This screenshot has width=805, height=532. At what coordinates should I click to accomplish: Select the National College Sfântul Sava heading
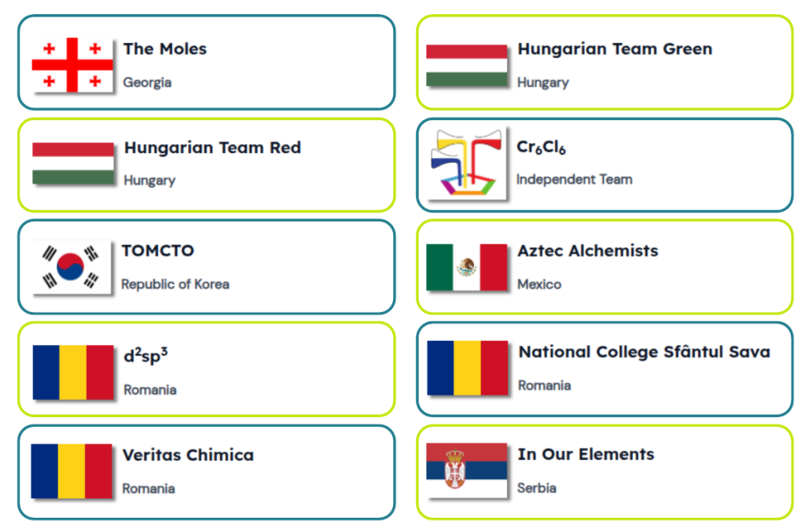(644, 352)
